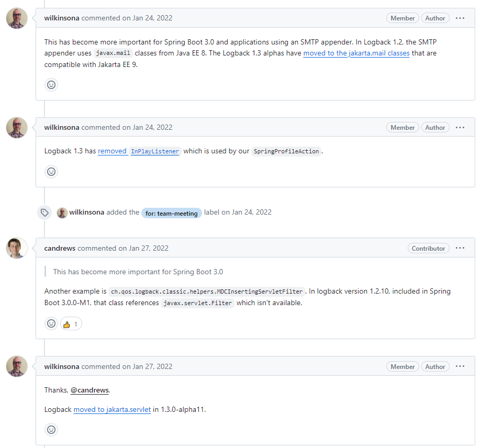Open 'moved to jakarta.servlet' link
Viewport: 481px width, 448px height.
112,410
